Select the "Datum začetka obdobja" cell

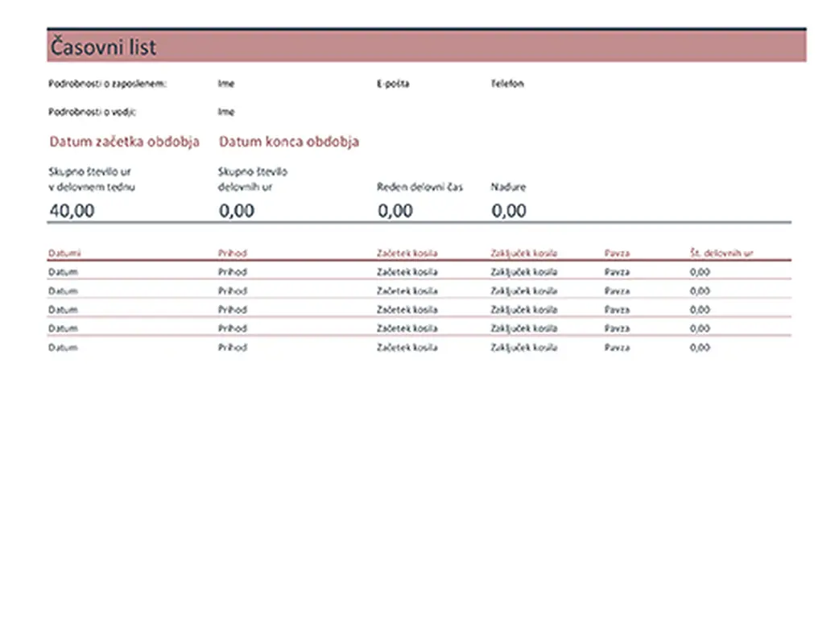[124, 142]
